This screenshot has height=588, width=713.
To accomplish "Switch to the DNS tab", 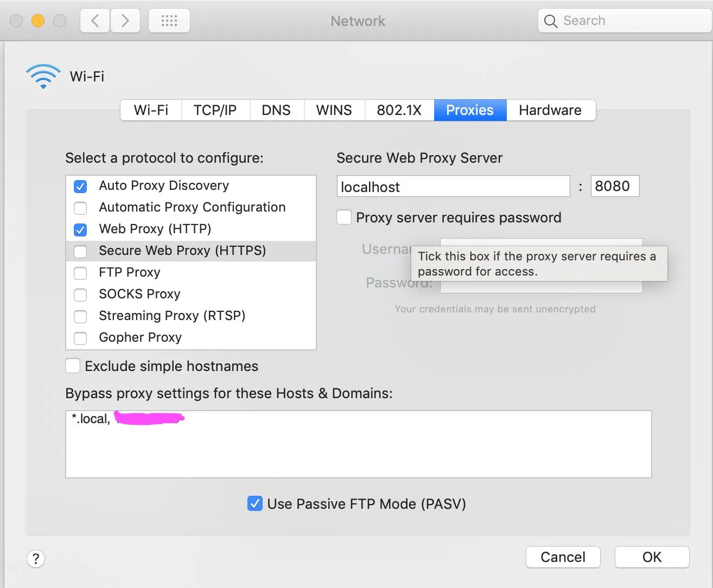I will click(276, 110).
